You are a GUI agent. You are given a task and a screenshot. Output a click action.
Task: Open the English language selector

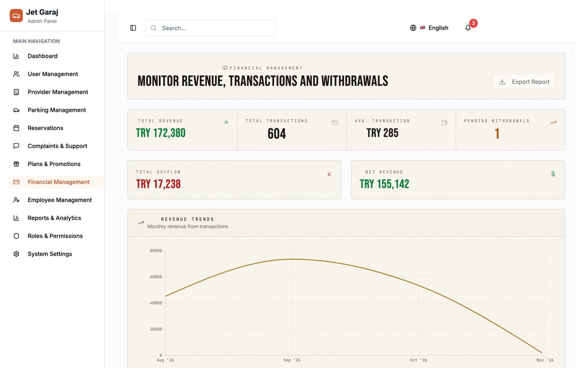[429, 28]
